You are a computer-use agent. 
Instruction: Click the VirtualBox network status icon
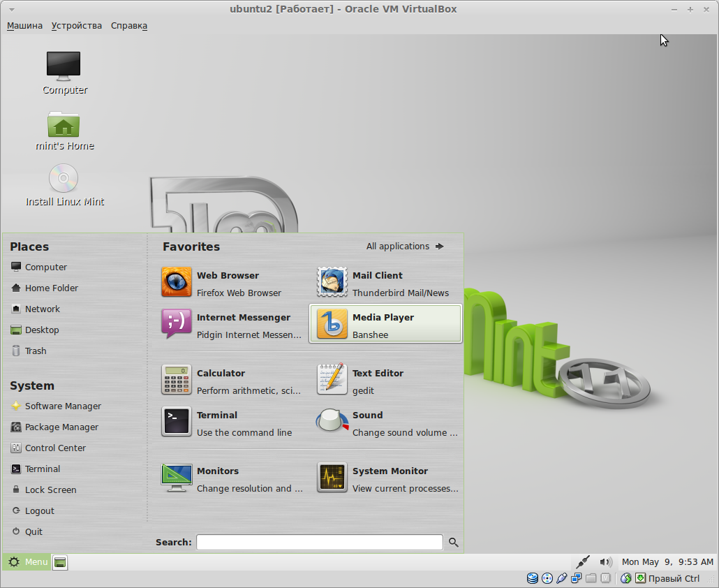tap(577, 578)
